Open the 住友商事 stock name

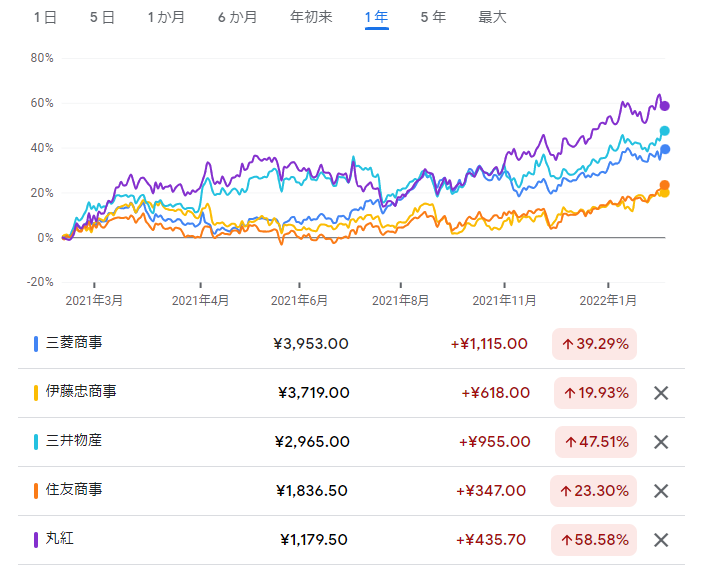[74, 489]
